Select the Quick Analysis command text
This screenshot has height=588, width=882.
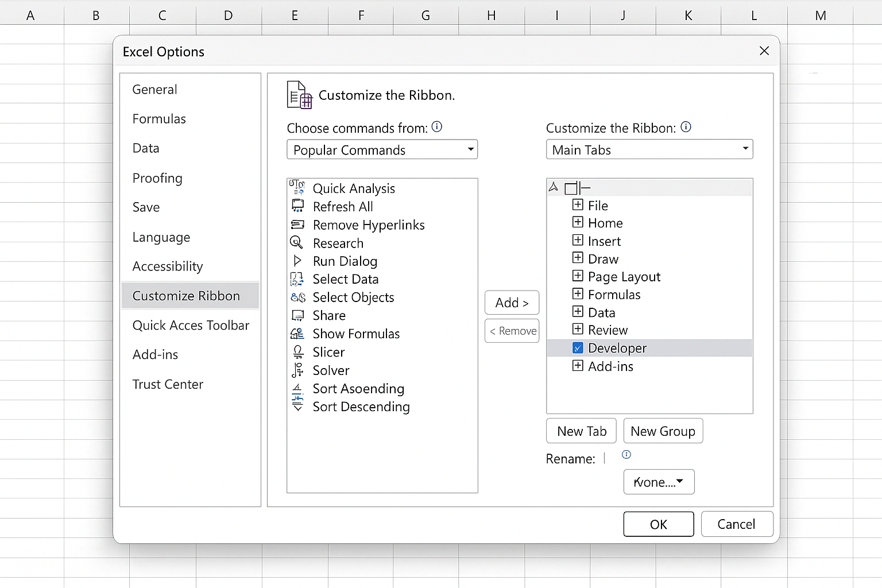coord(354,188)
